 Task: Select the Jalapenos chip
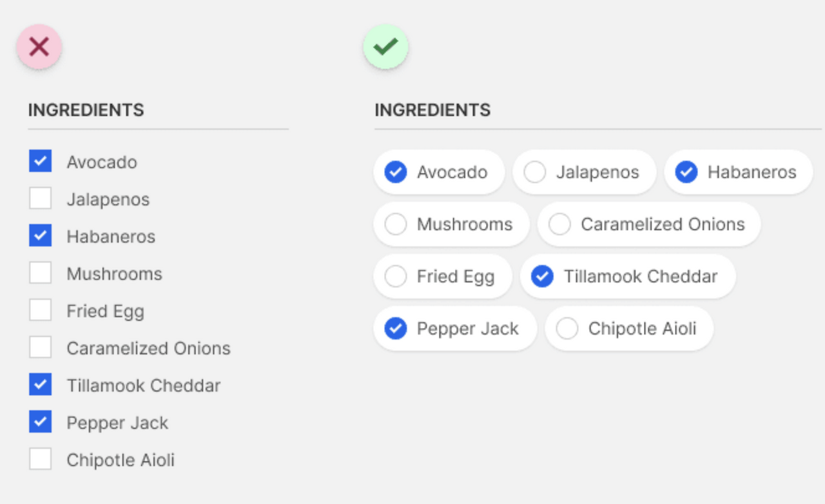[584, 172]
